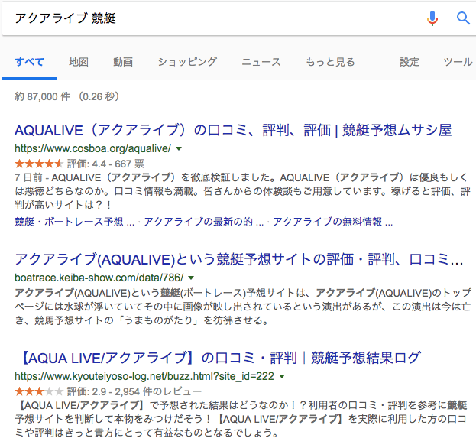
Task: Open the アクアライブ(AQUALIVE)という競艇予想サイト result
Action: click(239, 260)
